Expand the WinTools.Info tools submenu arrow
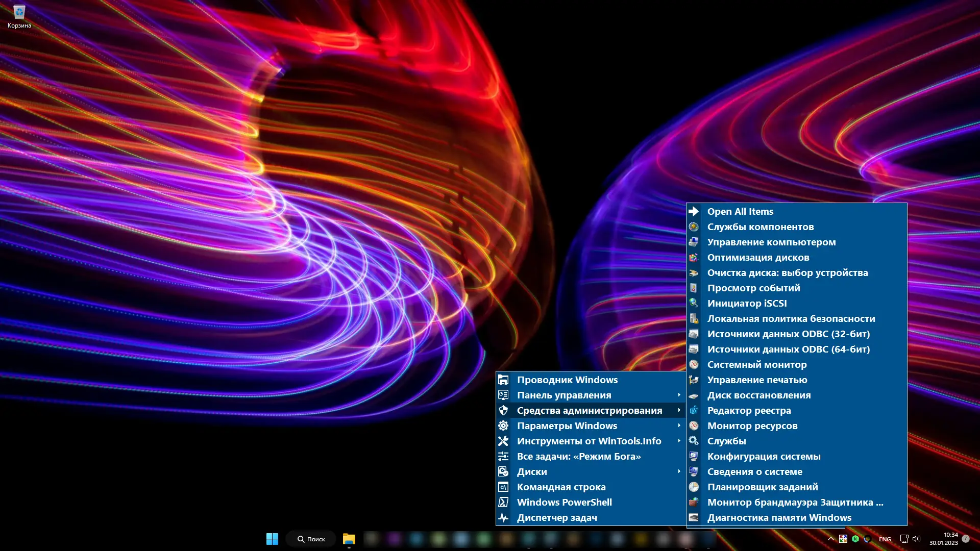 [x=679, y=441]
